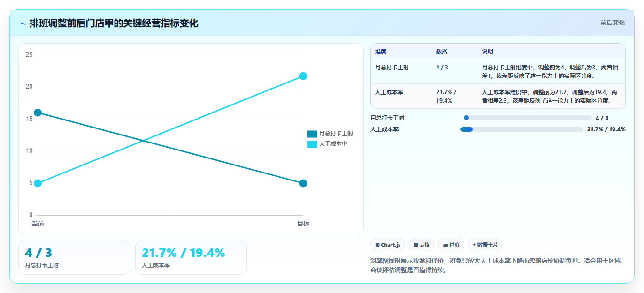The height and width of the screenshot is (293, 644).
Task: Click the 人工成本率 cell in the table
Action: point(389,92)
